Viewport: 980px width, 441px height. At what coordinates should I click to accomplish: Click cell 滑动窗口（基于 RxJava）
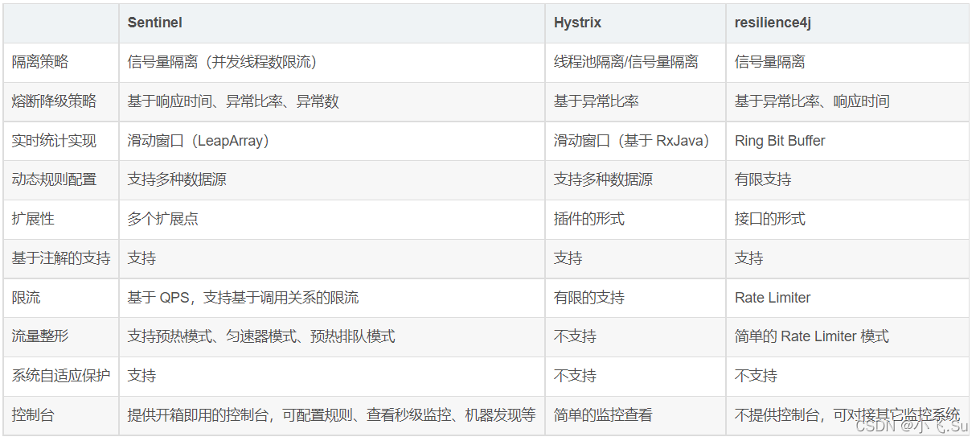[x=636, y=141]
